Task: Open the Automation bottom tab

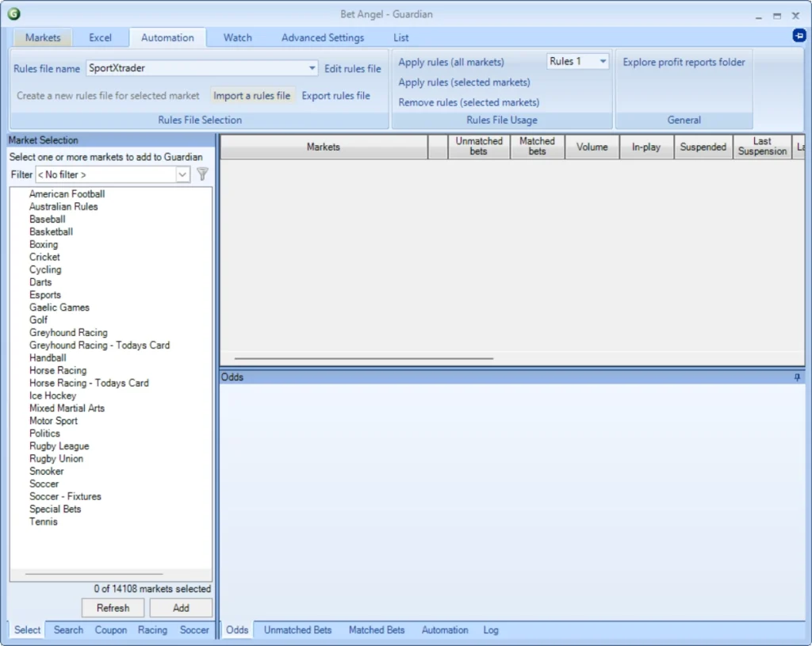Action: tap(445, 630)
